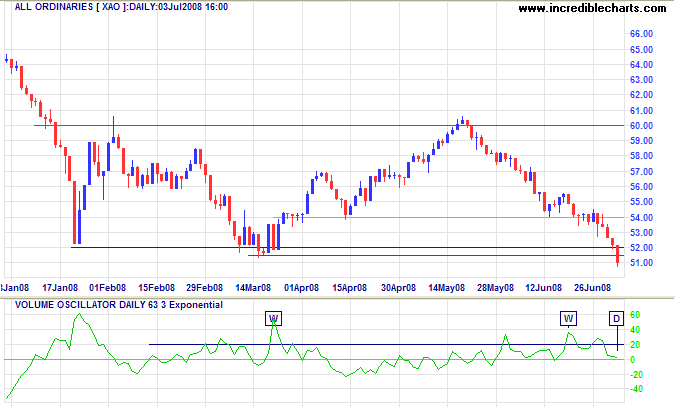Viewport: 675px width, 410px height.
Task: Select the green resistance line at 60.00
Action: [x=329, y=125]
